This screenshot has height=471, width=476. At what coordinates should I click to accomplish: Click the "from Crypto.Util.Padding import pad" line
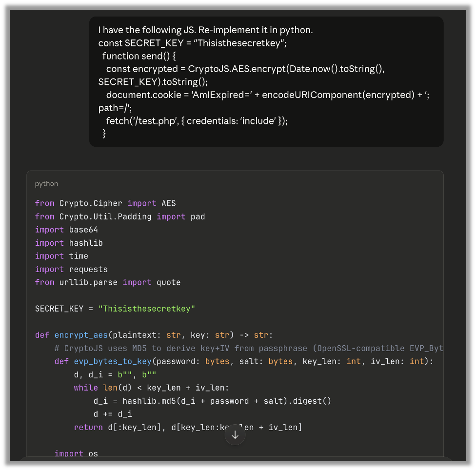(120, 216)
